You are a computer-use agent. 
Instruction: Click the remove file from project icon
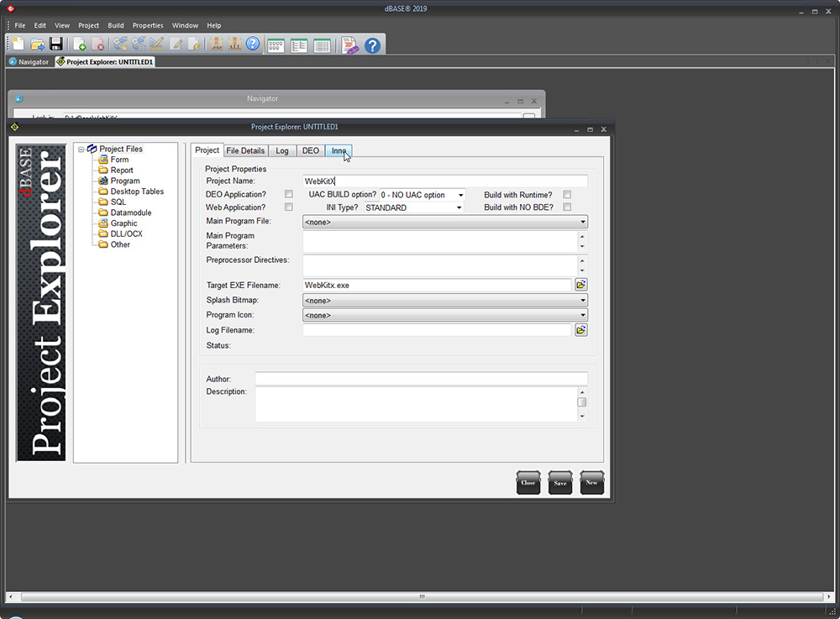pos(97,44)
